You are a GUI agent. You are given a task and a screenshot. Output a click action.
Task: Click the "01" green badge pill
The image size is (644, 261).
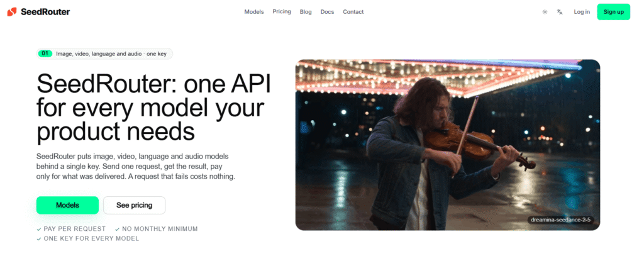tap(45, 53)
